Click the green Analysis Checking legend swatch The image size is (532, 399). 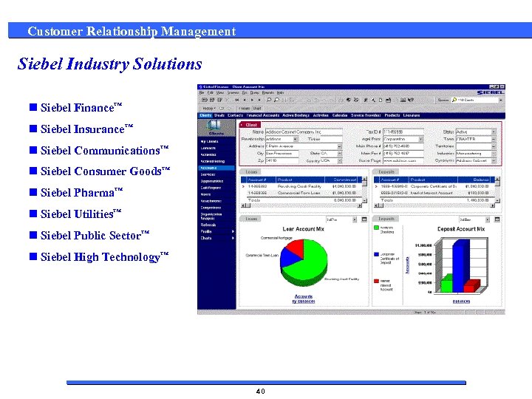click(376, 228)
